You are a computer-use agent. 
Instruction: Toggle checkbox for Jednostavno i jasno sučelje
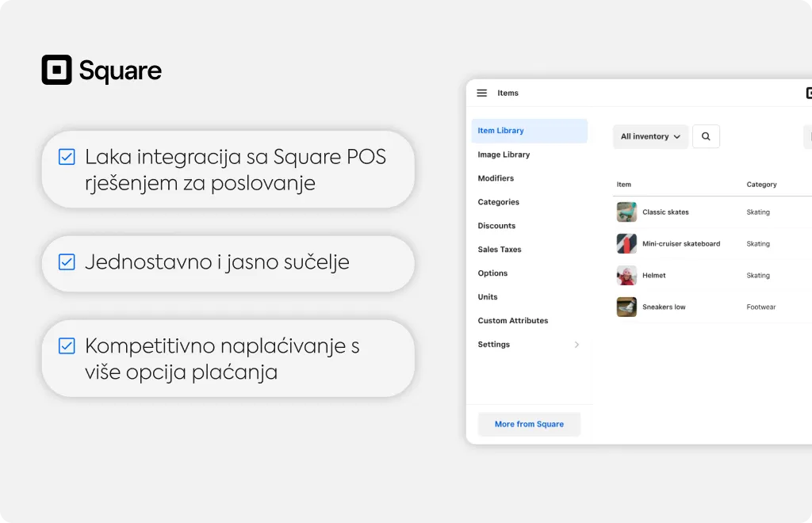(67, 261)
